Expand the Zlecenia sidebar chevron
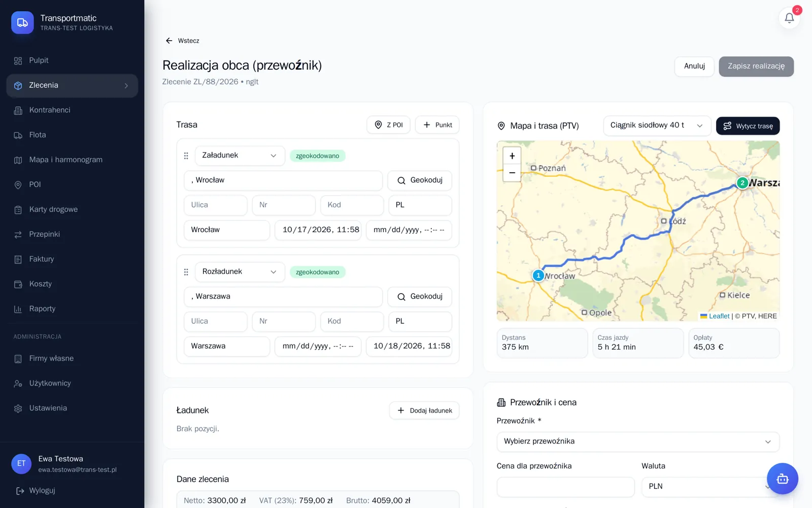 click(x=126, y=86)
